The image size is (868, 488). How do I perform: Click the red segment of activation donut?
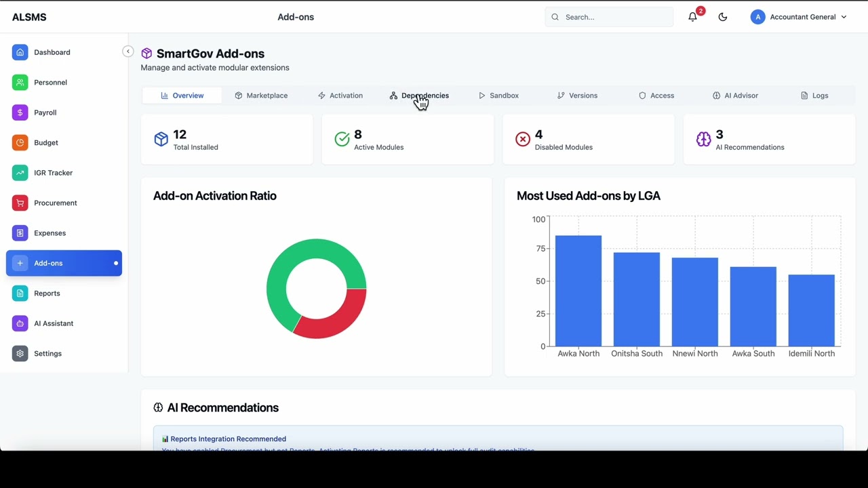pyautogui.click(x=334, y=320)
